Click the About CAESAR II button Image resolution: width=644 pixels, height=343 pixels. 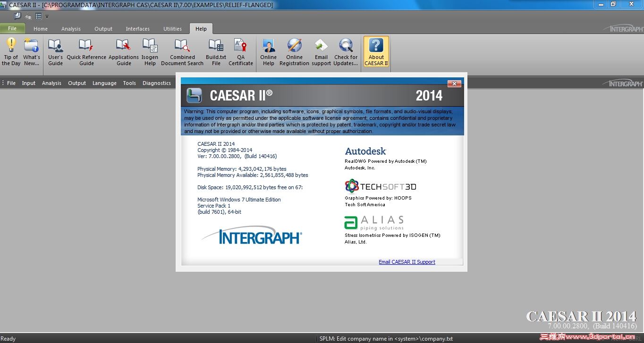point(376,51)
